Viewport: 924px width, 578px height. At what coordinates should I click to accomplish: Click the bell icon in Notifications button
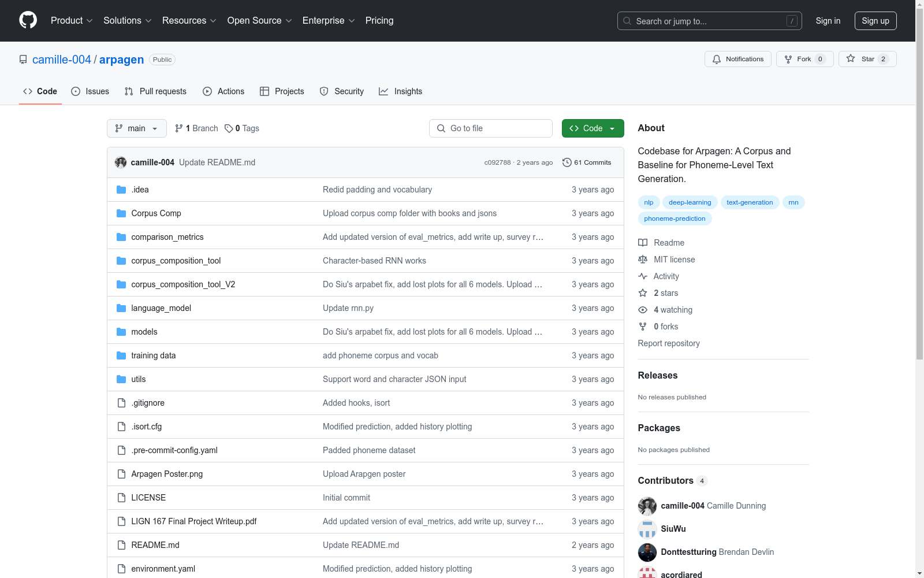pos(717,59)
